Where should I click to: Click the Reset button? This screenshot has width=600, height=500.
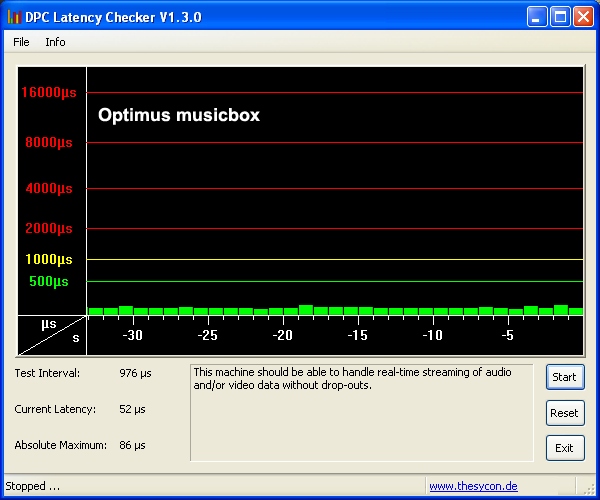(565, 413)
